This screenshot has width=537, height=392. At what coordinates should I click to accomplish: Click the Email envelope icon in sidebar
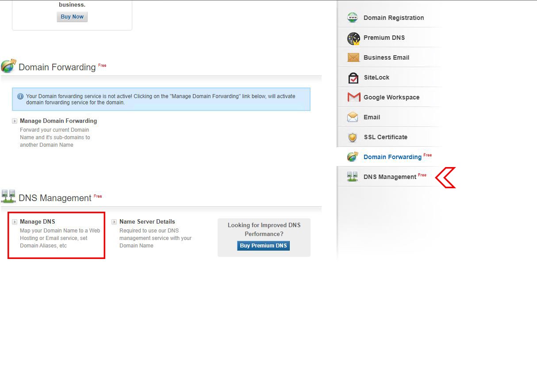pyautogui.click(x=353, y=117)
